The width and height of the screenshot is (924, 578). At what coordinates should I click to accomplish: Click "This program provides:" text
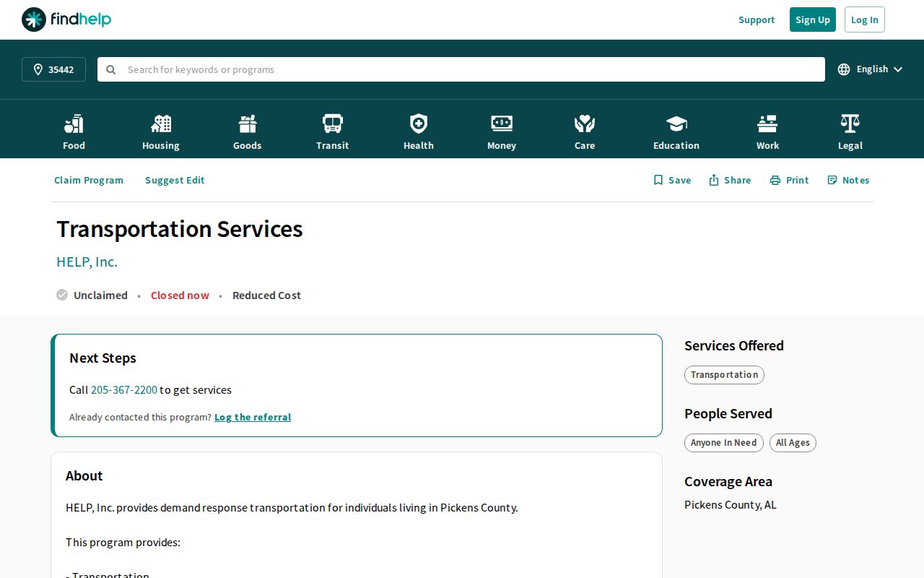click(123, 542)
